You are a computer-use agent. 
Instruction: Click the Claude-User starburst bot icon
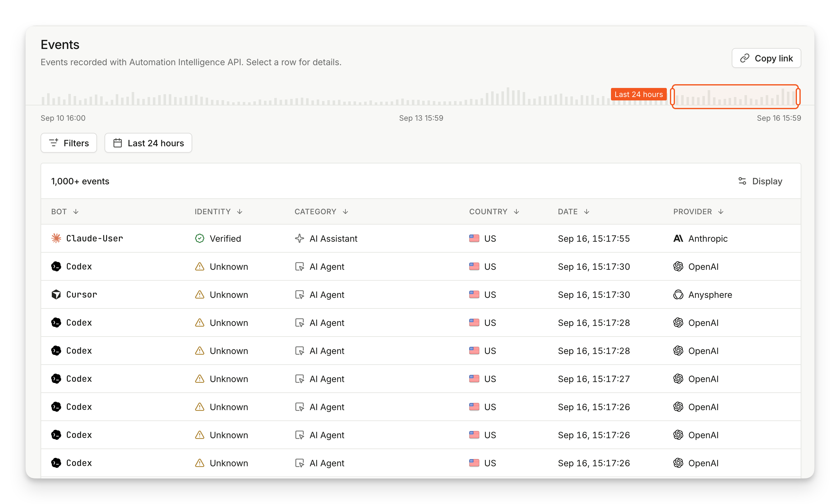pyautogui.click(x=56, y=238)
